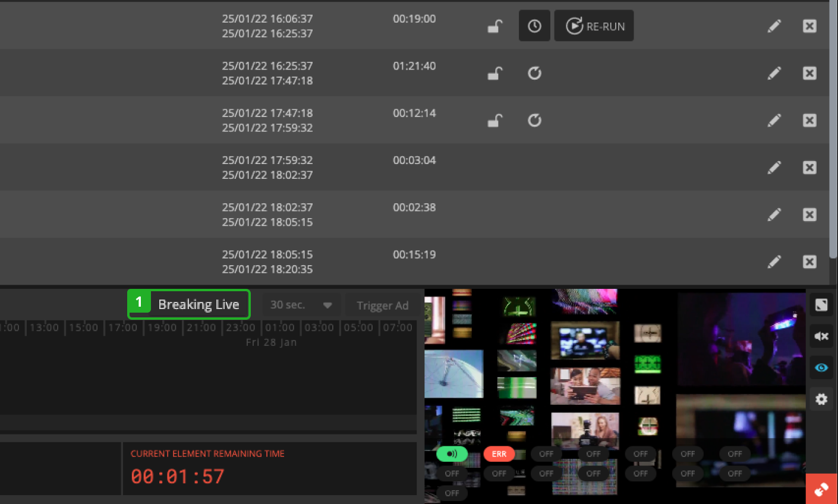838x504 pixels.
Task: Open the 30 sec. duration dropdown
Action: pyautogui.click(x=301, y=305)
